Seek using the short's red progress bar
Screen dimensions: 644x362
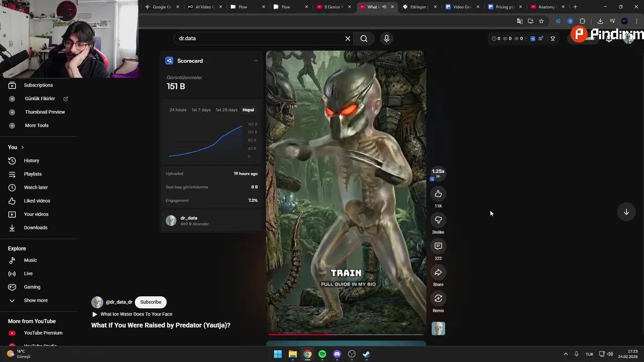pyautogui.click(x=346, y=334)
